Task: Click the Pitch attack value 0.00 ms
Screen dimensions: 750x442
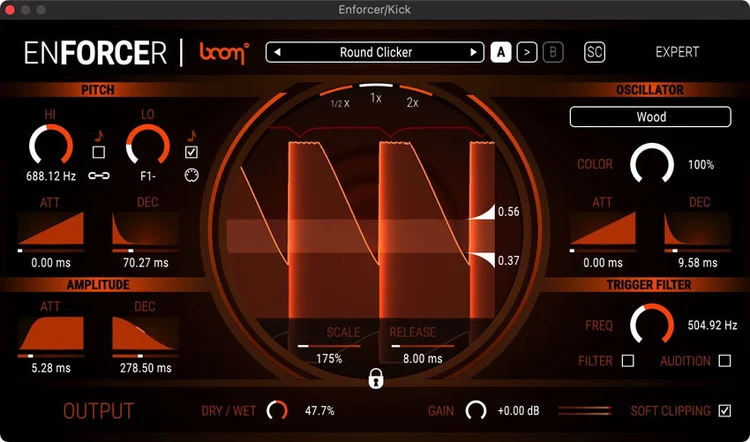Action: (x=51, y=263)
